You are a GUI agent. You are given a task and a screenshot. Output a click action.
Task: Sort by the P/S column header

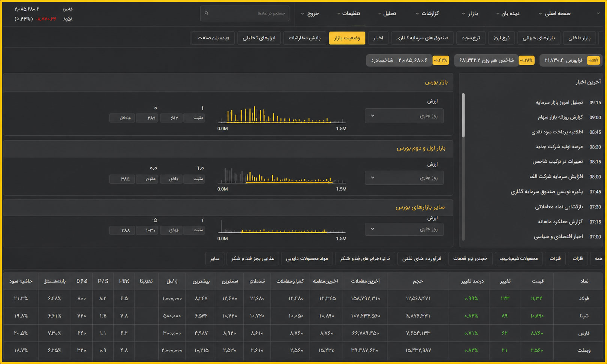103,281
